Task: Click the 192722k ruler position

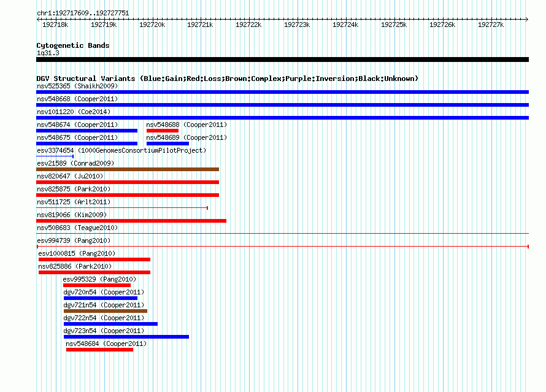Action: point(248,25)
